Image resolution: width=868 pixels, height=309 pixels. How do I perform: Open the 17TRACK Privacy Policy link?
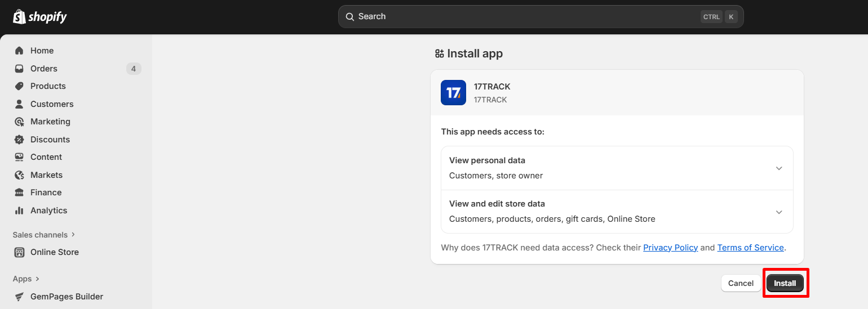pyautogui.click(x=670, y=248)
